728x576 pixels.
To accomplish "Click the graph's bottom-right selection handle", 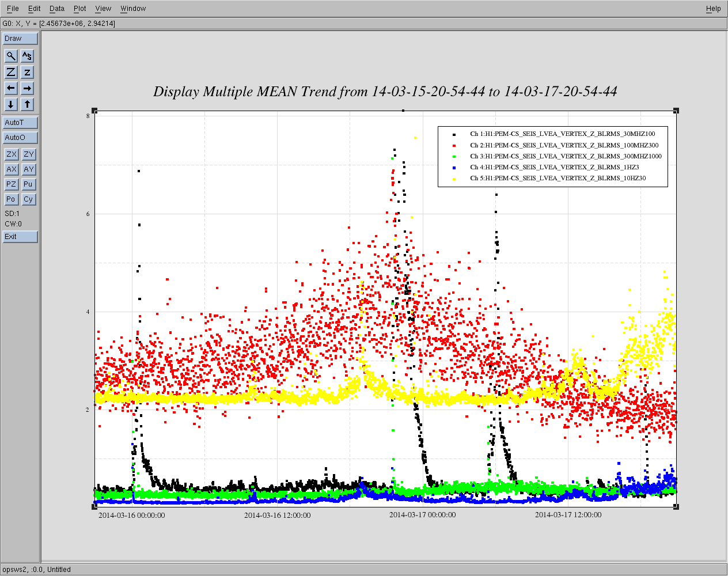I will [x=676, y=506].
